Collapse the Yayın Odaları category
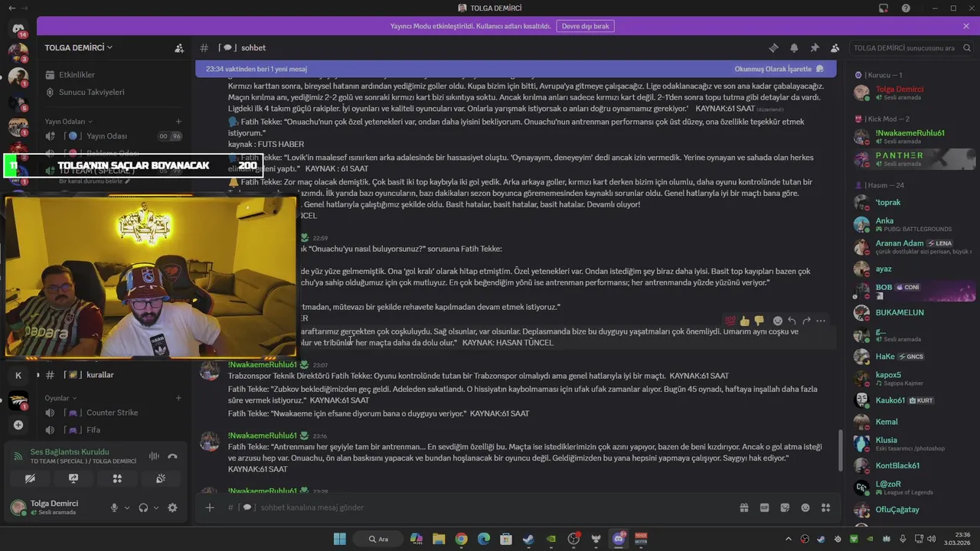The height and width of the screenshot is (551, 980). coord(67,121)
